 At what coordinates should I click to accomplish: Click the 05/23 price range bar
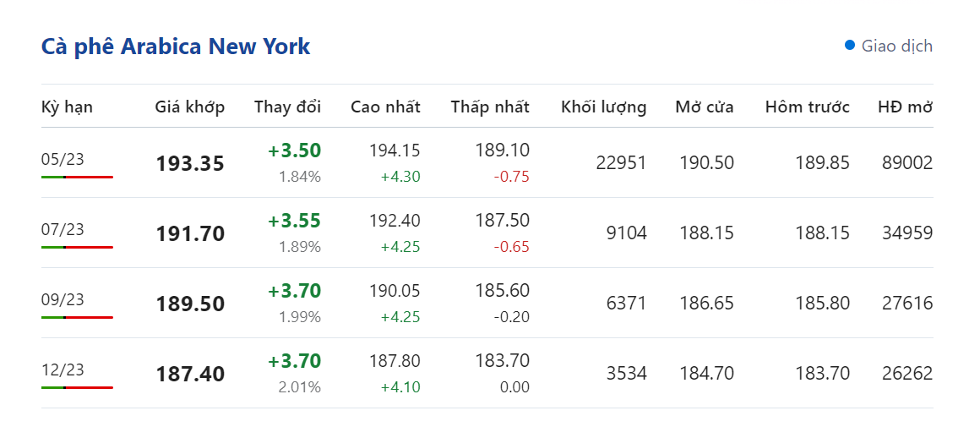[x=77, y=177]
